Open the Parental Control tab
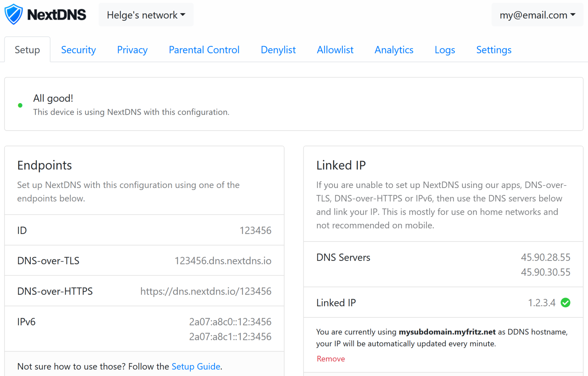This screenshot has width=588, height=376. (204, 50)
